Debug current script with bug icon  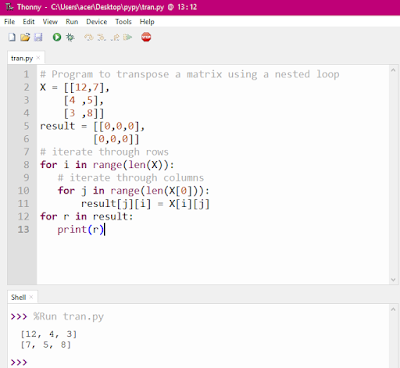70,37
